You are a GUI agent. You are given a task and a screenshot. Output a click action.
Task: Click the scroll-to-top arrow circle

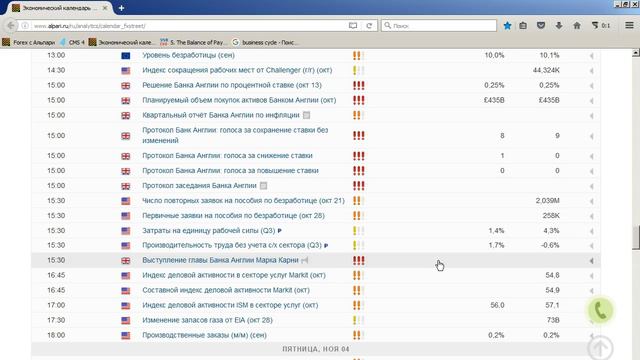coord(600,348)
